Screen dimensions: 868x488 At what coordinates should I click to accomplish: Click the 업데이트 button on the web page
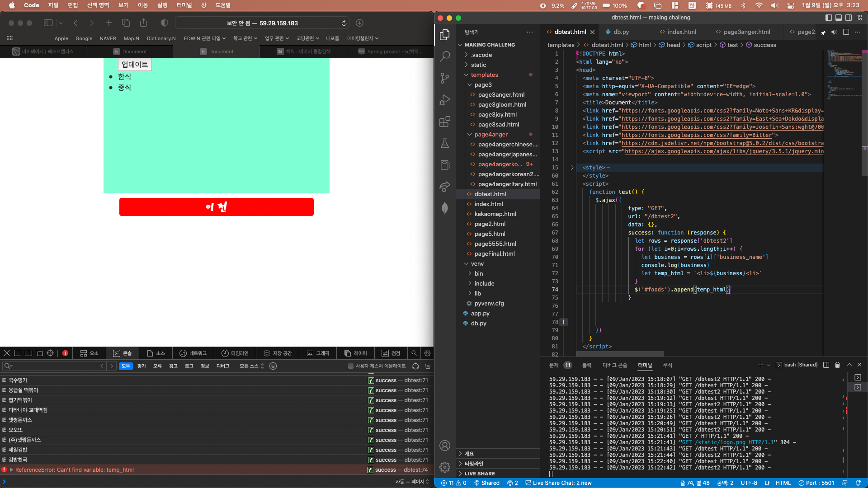(x=135, y=65)
